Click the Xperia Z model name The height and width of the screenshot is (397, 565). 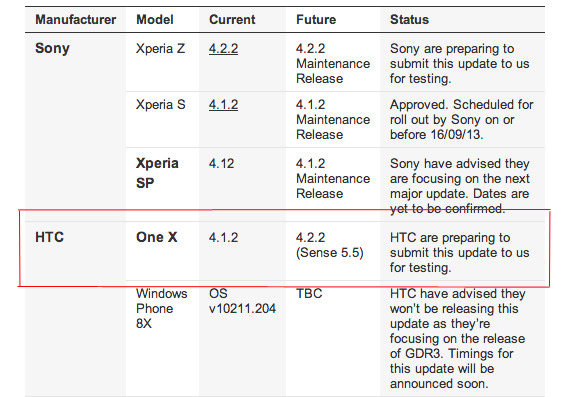(160, 49)
